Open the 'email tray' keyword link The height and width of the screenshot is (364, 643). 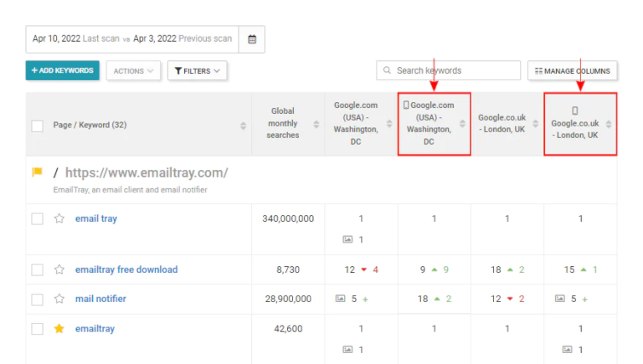(x=96, y=218)
